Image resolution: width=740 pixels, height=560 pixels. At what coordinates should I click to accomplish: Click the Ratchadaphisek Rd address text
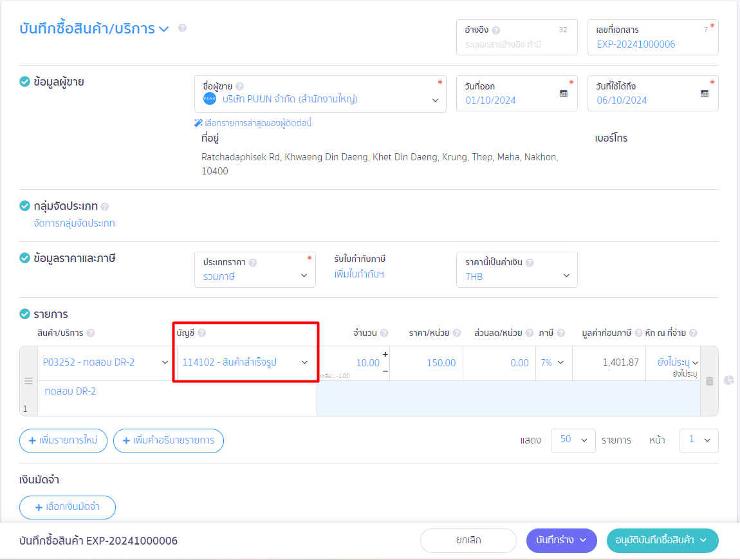click(x=380, y=164)
